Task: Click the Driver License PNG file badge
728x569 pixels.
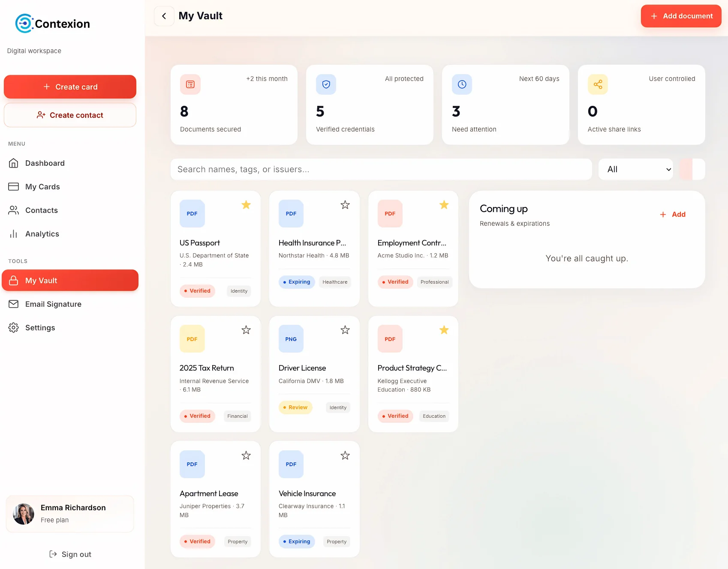Action: point(291,339)
